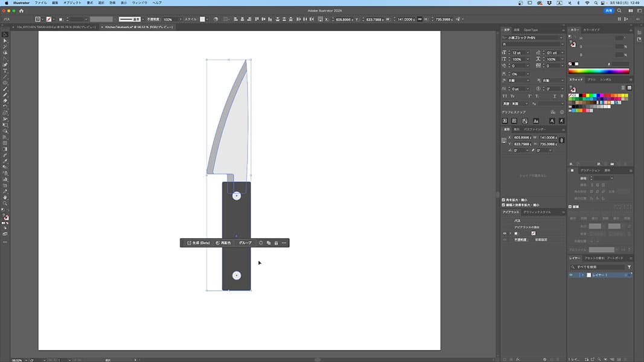Click the layer filter funnel icon
The image size is (644, 362).
[629, 267]
